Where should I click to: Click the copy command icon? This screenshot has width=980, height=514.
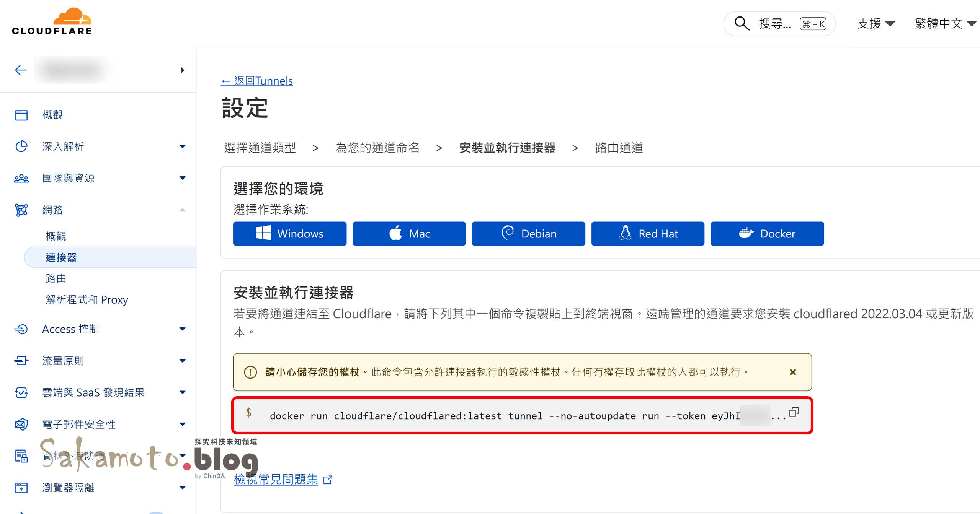click(x=794, y=412)
